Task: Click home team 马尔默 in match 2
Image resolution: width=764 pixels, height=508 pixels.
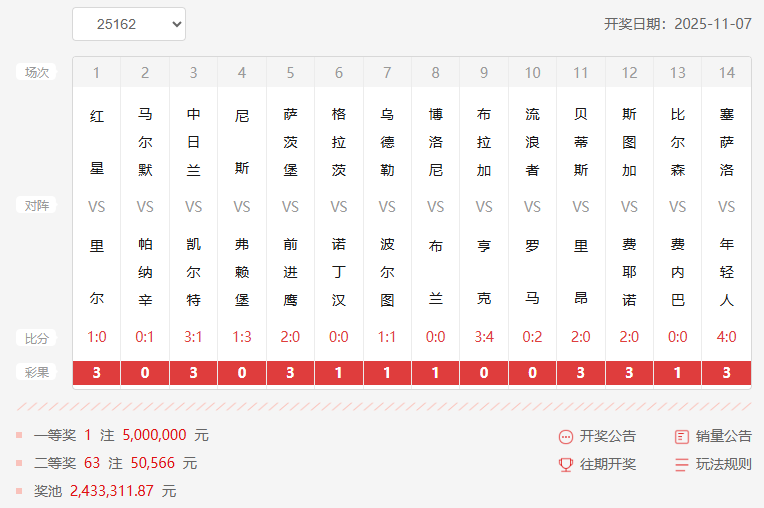Action: (145, 142)
